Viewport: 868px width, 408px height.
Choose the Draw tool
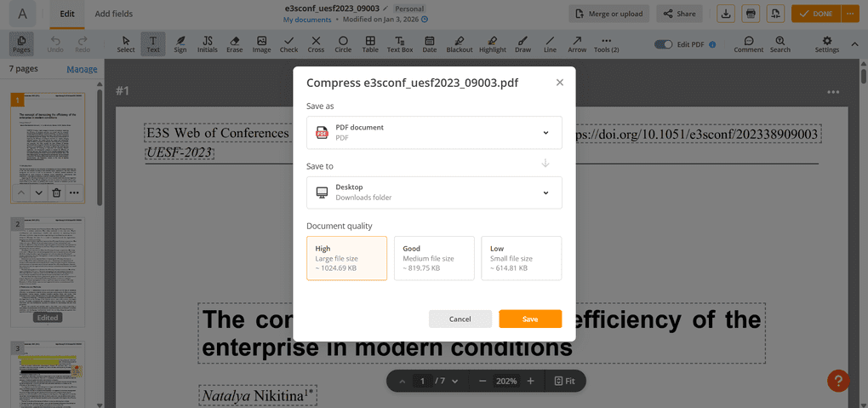[523, 44]
